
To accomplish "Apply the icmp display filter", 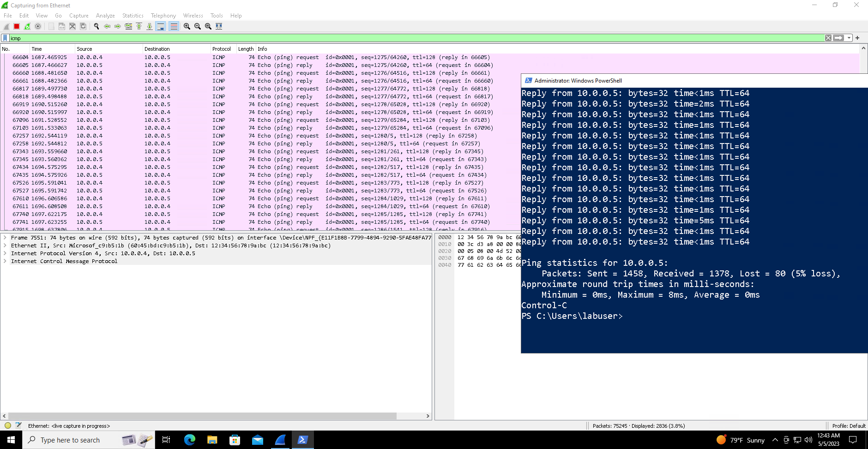I will tap(839, 37).
